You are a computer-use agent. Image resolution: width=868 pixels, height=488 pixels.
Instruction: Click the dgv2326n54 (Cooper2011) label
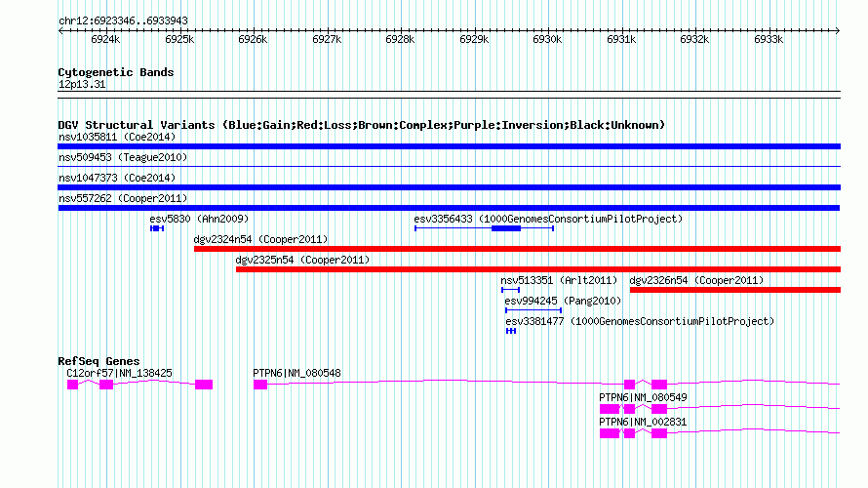pyautogui.click(x=696, y=280)
